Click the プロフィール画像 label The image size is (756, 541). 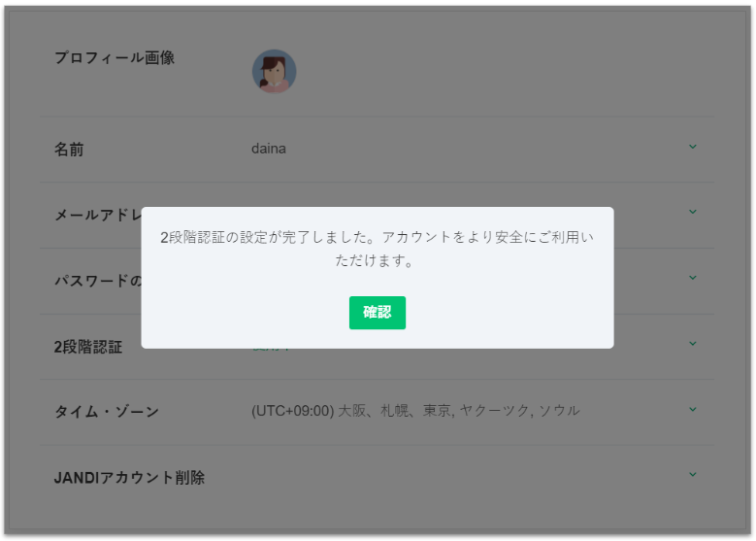coord(115,58)
